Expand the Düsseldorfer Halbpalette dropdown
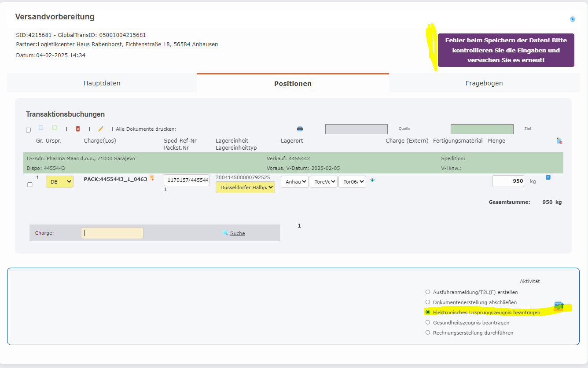588x368 pixels. click(x=245, y=187)
